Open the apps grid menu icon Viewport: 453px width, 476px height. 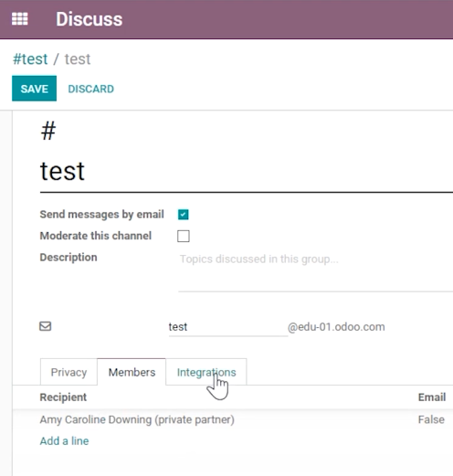pos(20,19)
